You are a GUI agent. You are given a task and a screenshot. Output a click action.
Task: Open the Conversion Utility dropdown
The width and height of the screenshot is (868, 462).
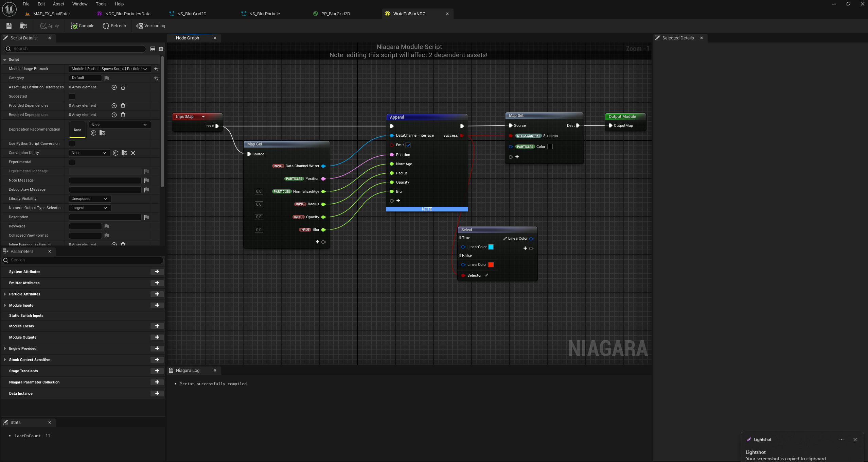point(89,153)
